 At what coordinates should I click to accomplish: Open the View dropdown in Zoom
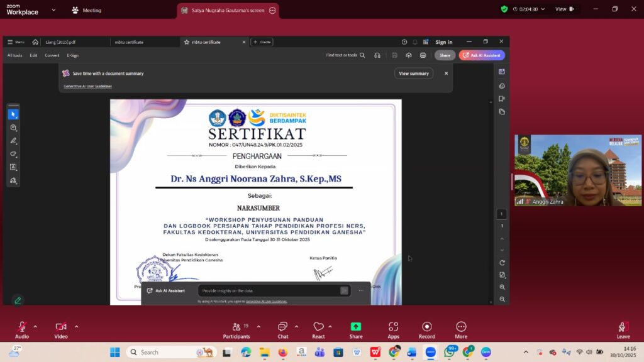pyautogui.click(x=563, y=9)
